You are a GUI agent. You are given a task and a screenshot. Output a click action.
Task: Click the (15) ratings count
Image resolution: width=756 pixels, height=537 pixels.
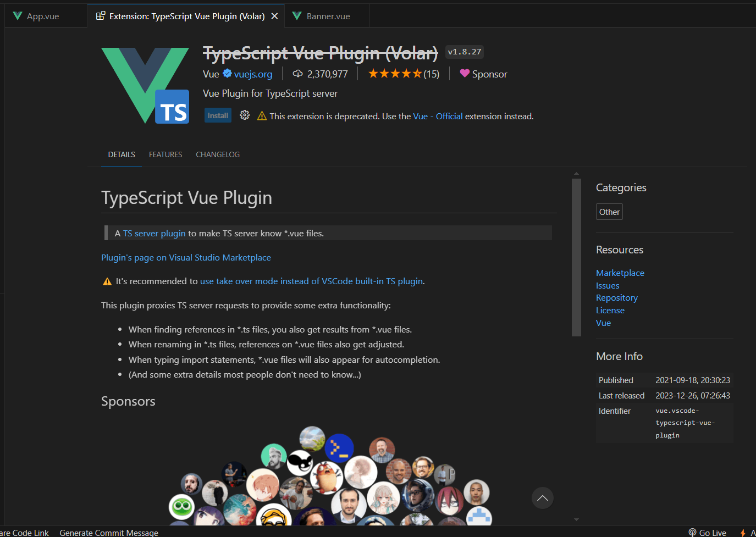pyautogui.click(x=432, y=74)
